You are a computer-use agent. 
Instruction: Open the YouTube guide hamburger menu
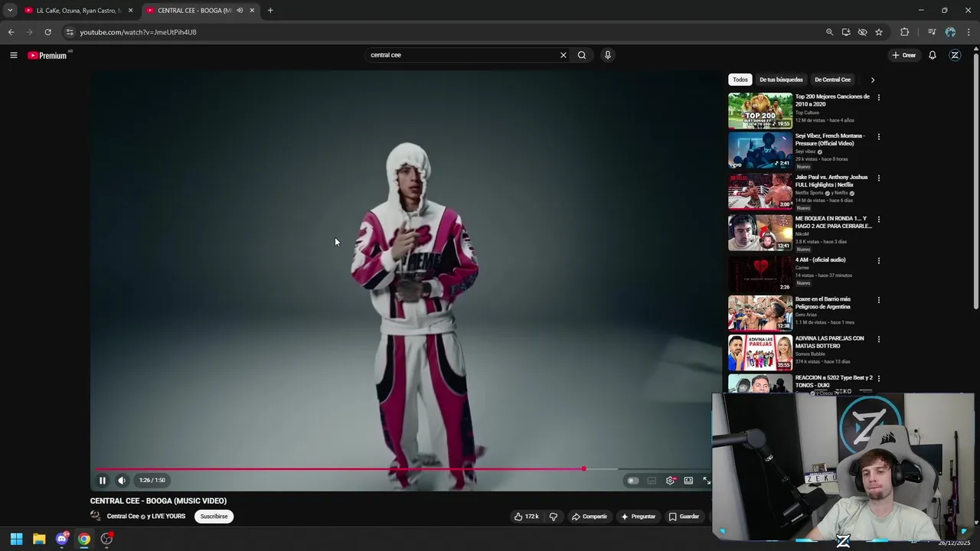13,55
